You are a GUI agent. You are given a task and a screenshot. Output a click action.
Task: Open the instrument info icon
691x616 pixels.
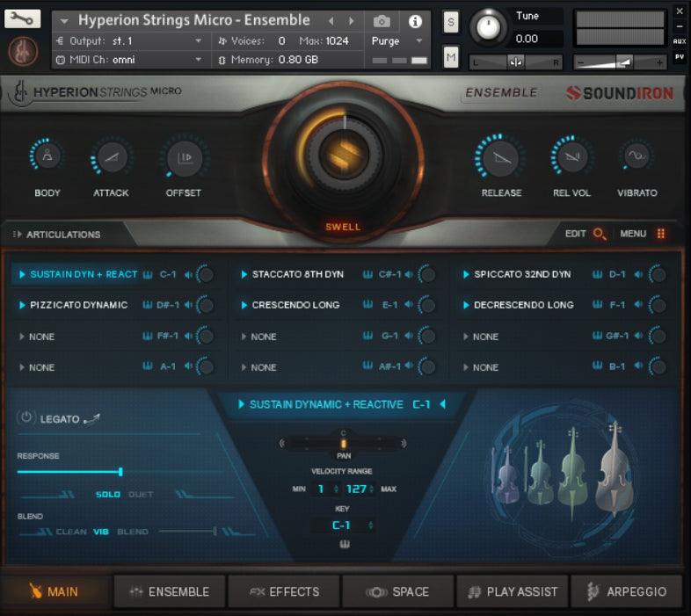pyautogui.click(x=415, y=21)
